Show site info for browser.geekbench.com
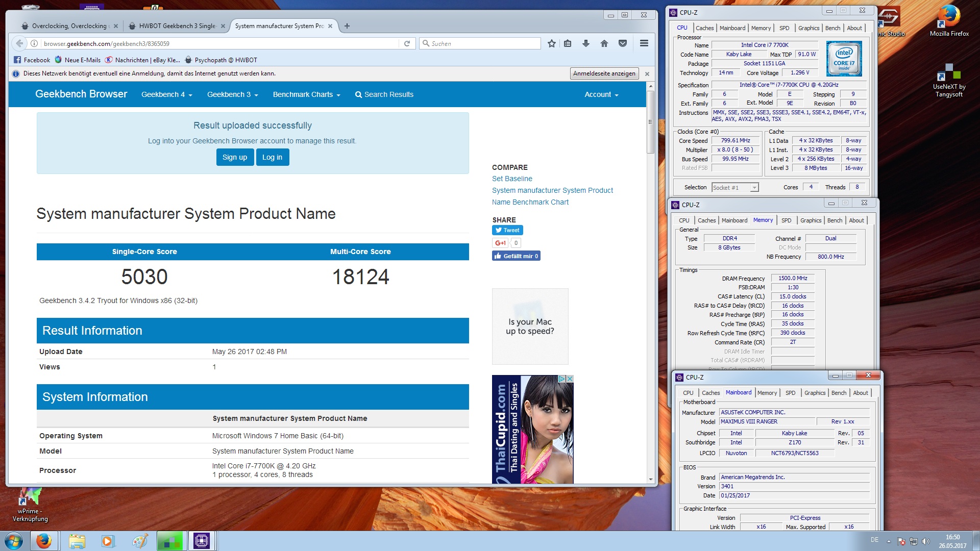This screenshot has width=980, height=551. (34, 43)
